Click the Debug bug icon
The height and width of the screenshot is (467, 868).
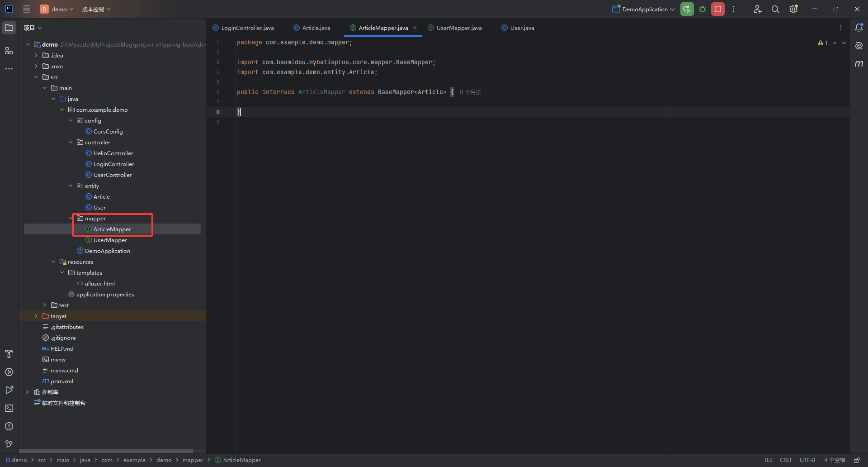coord(703,9)
